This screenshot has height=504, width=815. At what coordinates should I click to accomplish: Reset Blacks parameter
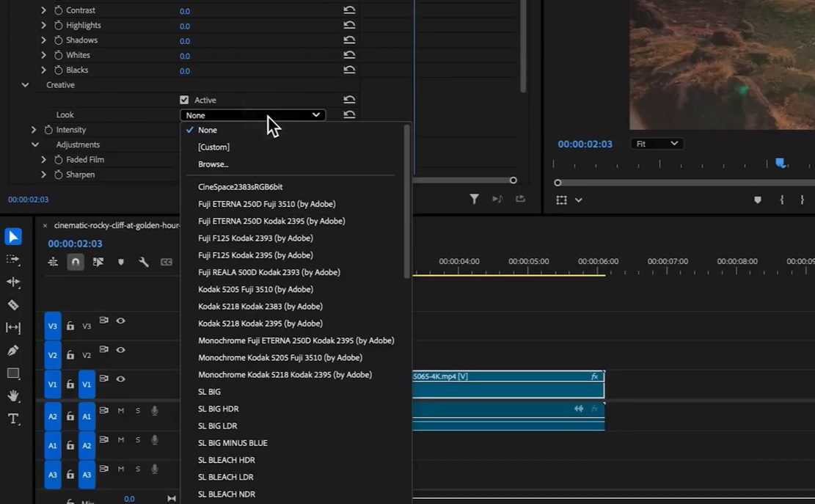(349, 70)
